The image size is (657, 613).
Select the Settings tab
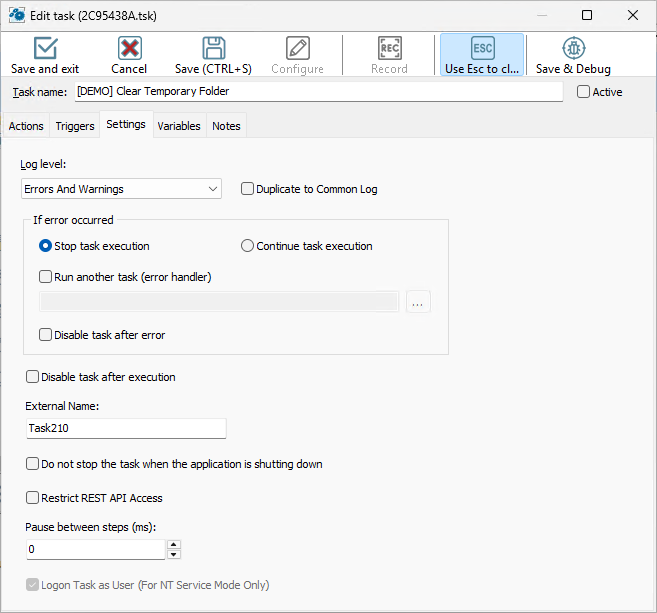126,124
